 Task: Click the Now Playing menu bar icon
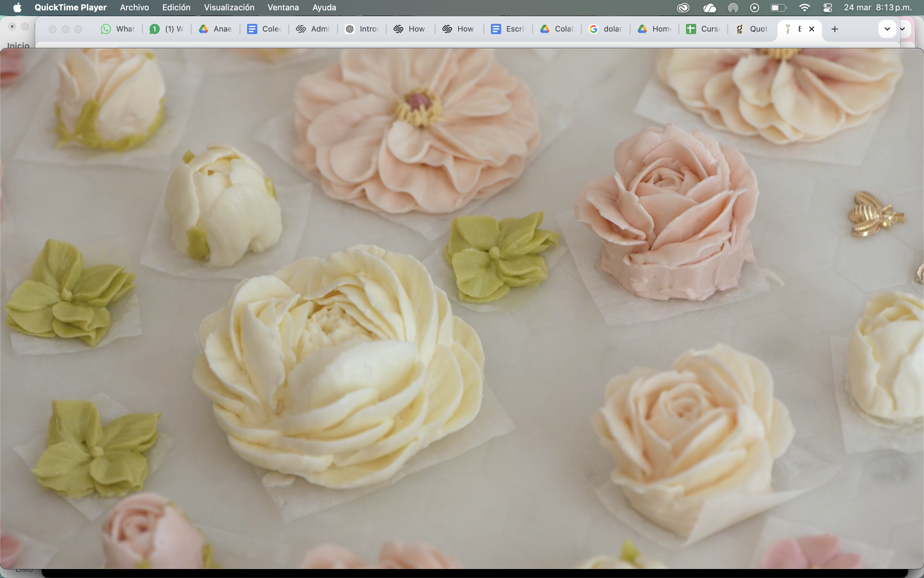point(754,8)
